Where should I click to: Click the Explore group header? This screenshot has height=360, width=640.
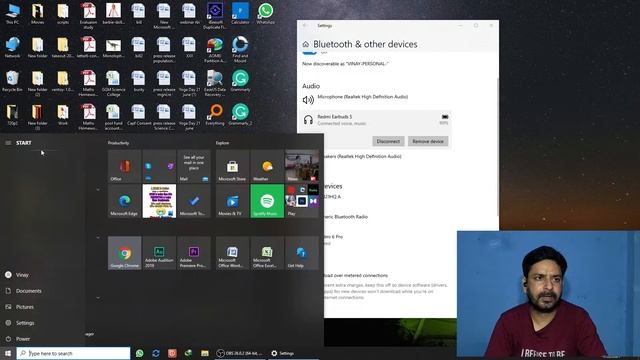click(x=222, y=143)
